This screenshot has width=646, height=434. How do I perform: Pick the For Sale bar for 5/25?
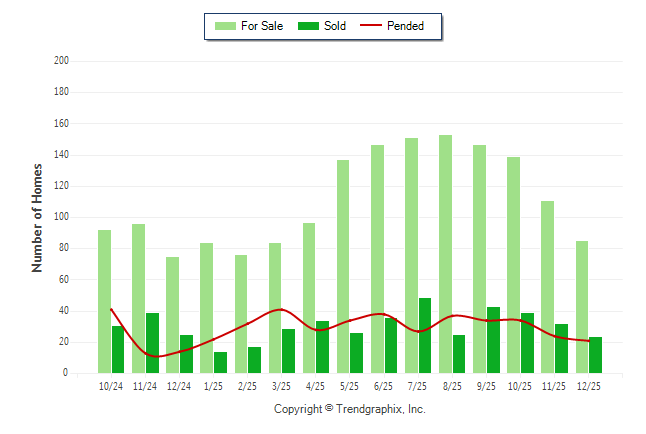[x=343, y=266]
